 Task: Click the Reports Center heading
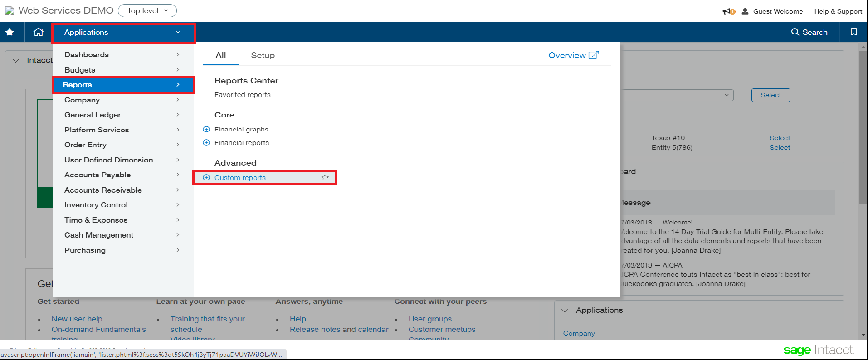pyautogui.click(x=246, y=81)
